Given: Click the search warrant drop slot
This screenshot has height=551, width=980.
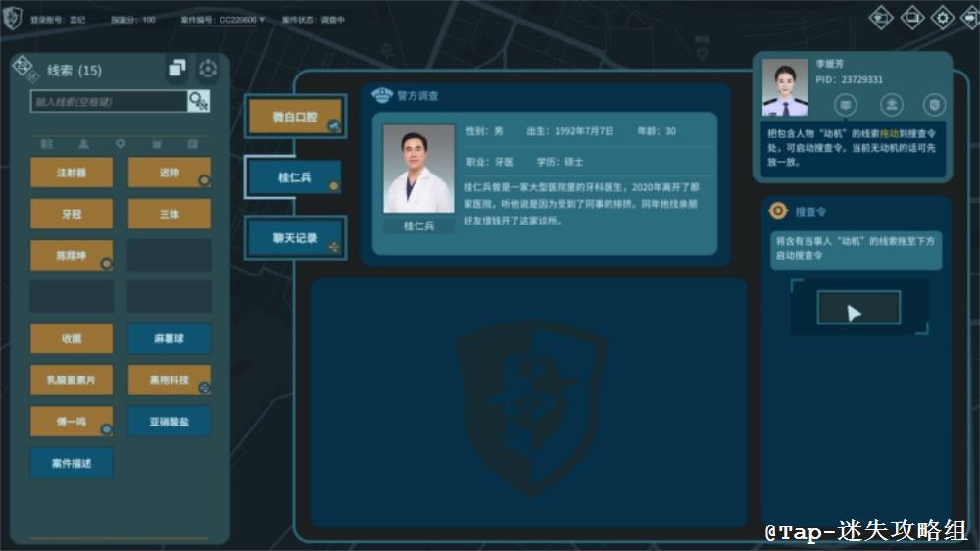Looking at the screenshot, I should click(x=858, y=307).
